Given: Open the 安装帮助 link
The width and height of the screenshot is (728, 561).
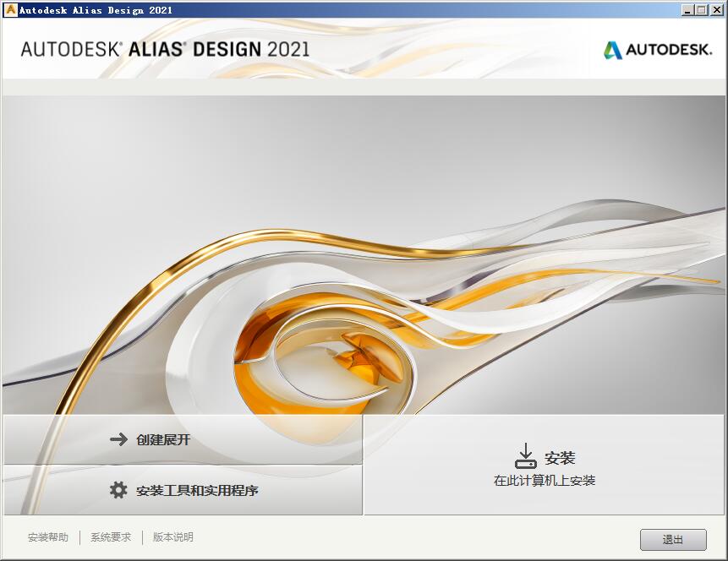Looking at the screenshot, I should pos(48,537).
